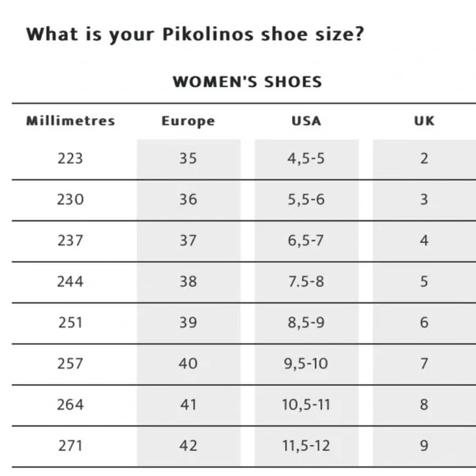Click USA size 8,5-9 cell

point(307,323)
